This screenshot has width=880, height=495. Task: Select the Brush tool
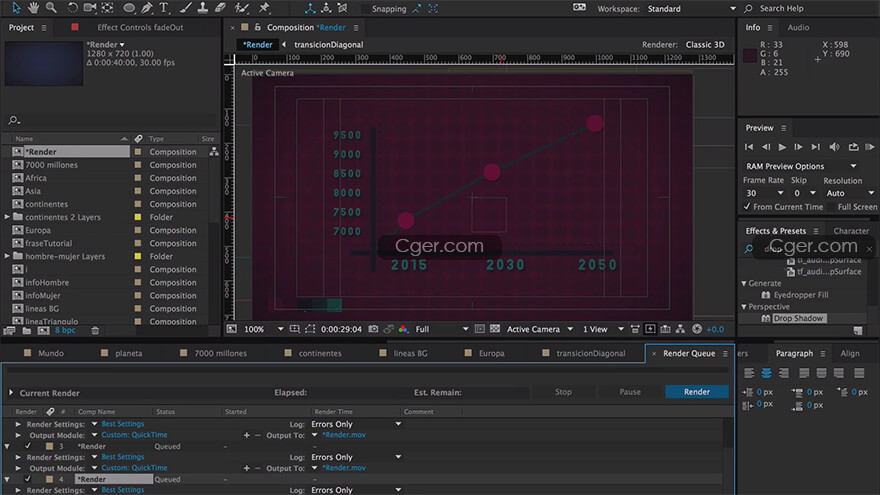point(185,8)
